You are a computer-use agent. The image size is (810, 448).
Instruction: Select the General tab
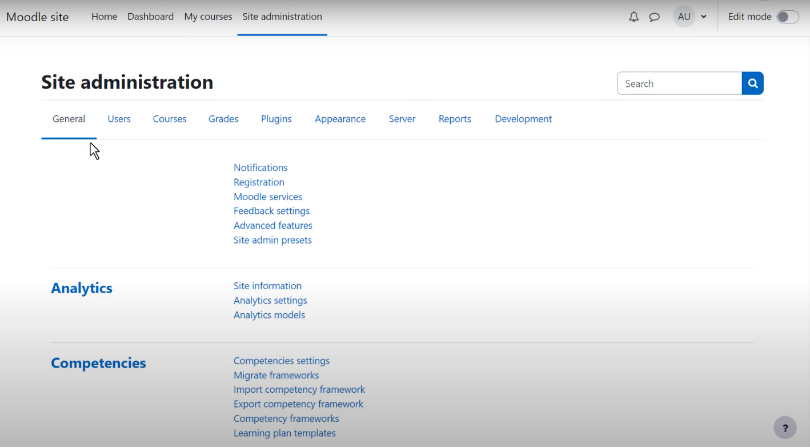69,119
